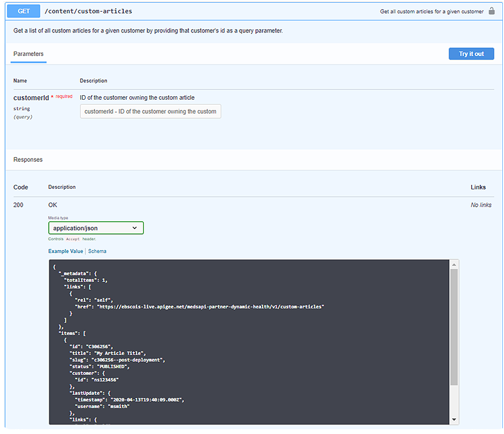Click the example box scroll down arrow
Viewport: 504px width, 434px height.
tap(454, 419)
